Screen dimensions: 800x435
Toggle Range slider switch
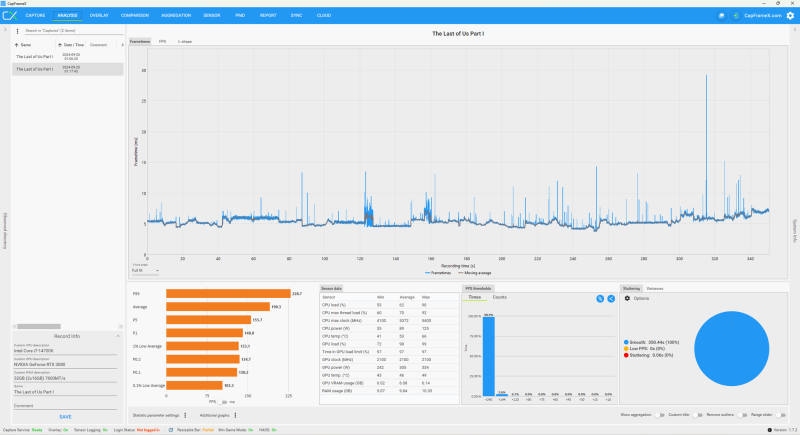pyautogui.click(x=780, y=415)
